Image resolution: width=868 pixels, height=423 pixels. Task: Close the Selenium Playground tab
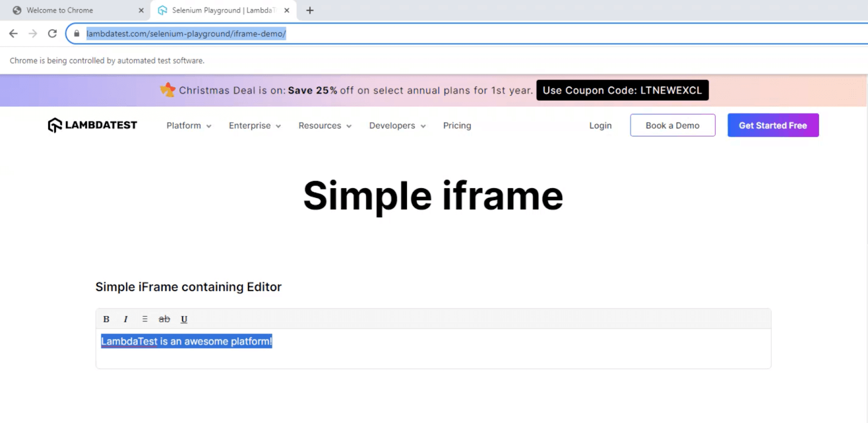tap(286, 10)
